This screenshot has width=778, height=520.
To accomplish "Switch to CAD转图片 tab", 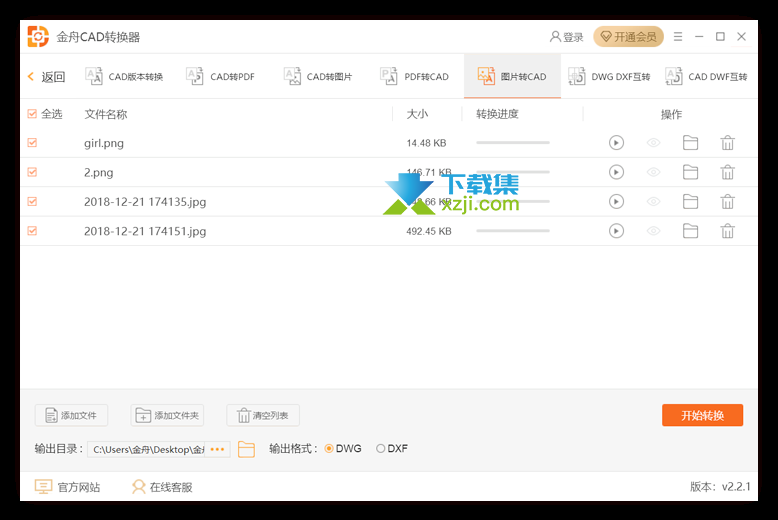I will coord(318,76).
